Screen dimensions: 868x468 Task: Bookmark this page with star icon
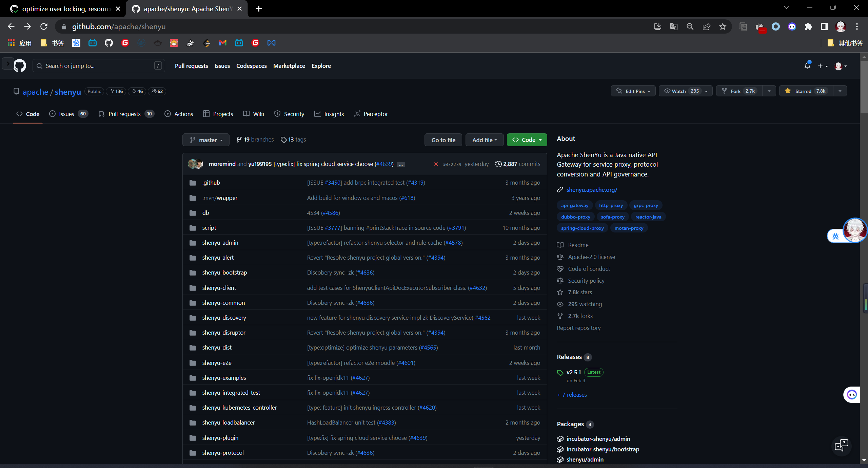pos(723,26)
